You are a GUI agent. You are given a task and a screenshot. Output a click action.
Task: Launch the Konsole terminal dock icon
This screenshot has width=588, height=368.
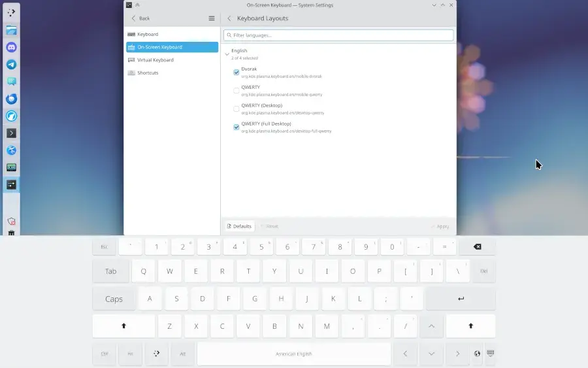pyautogui.click(x=11, y=133)
